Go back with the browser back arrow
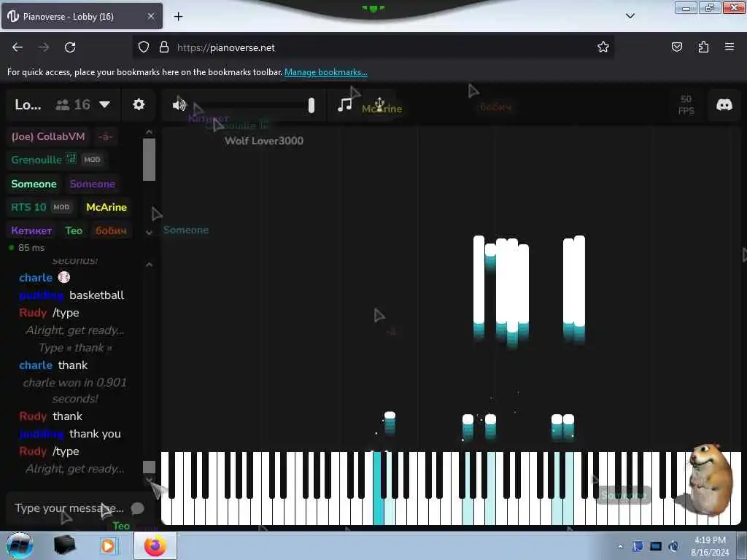 pyautogui.click(x=18, y=47)
